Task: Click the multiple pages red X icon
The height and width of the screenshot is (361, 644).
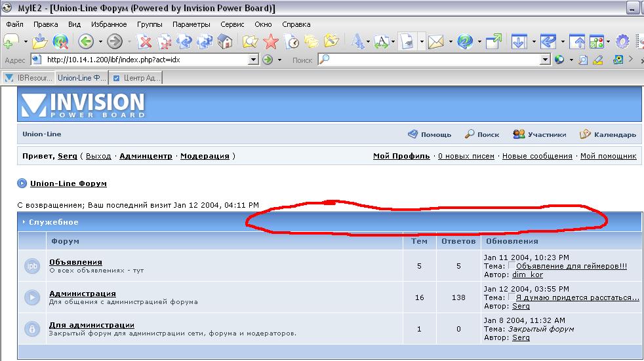Action: coord(165,41)
